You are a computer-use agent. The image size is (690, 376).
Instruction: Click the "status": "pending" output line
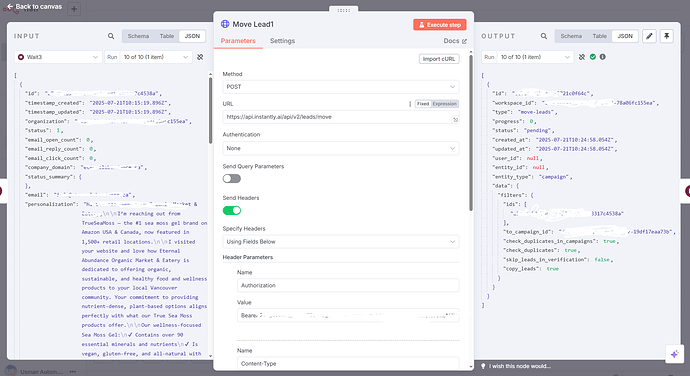pyautogui.click(x=523, y=131)
